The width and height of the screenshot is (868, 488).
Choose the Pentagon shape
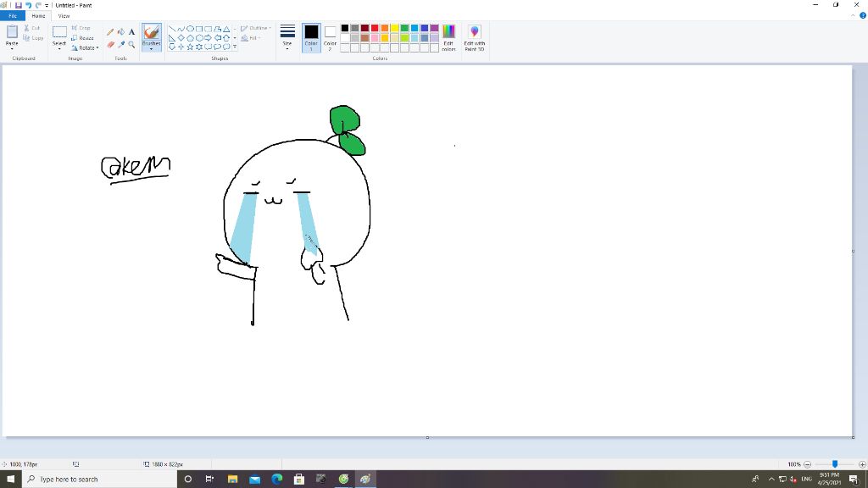190,38
